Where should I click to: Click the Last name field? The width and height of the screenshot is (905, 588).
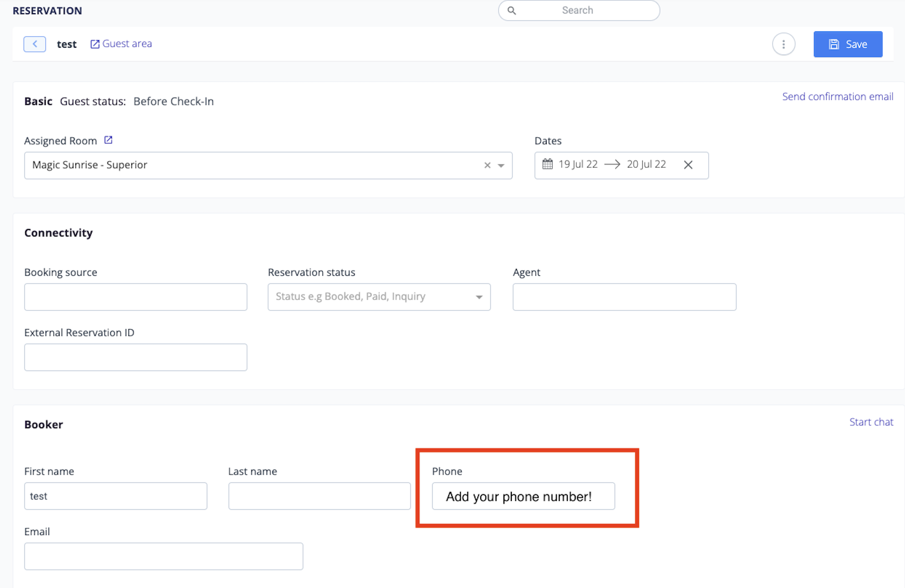point(319,496)
